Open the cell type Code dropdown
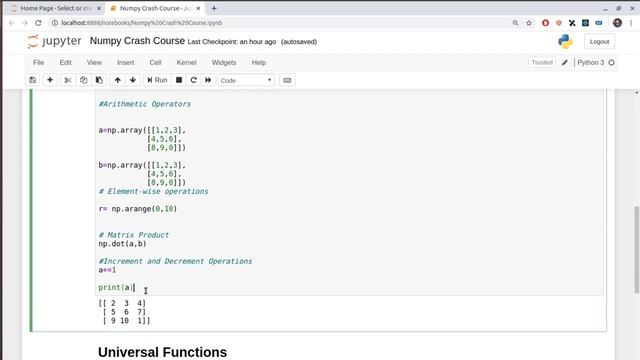Image resolution: width=640 pixels, height=360 pixels. coord(246,80)
